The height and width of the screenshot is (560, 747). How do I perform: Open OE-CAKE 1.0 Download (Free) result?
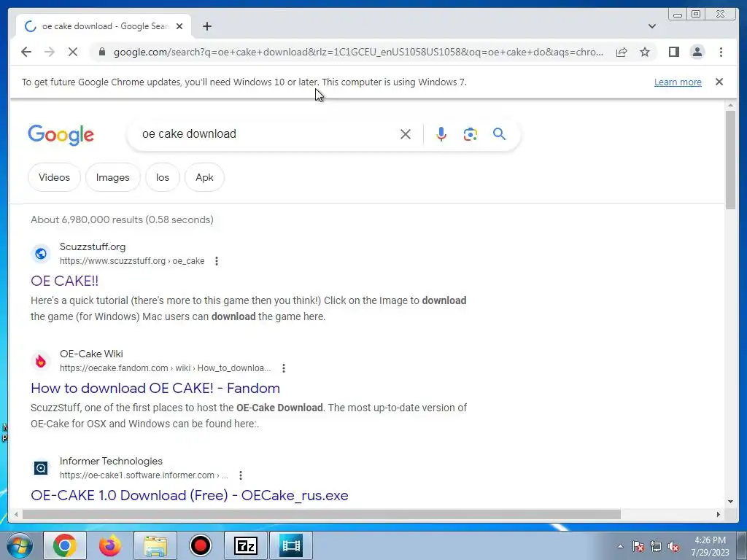[x=190, y=495]
